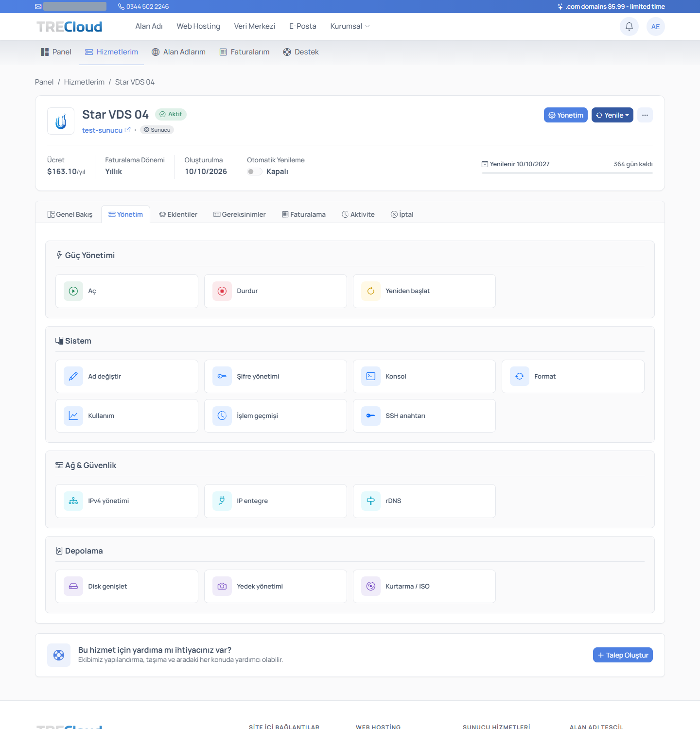
Task: Open Şifre yönetimi key icon
Action: (x=222, y=377)
